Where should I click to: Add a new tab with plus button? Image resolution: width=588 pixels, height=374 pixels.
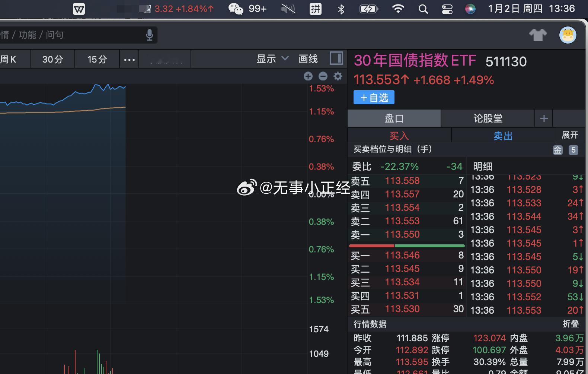tap(544, 118)
